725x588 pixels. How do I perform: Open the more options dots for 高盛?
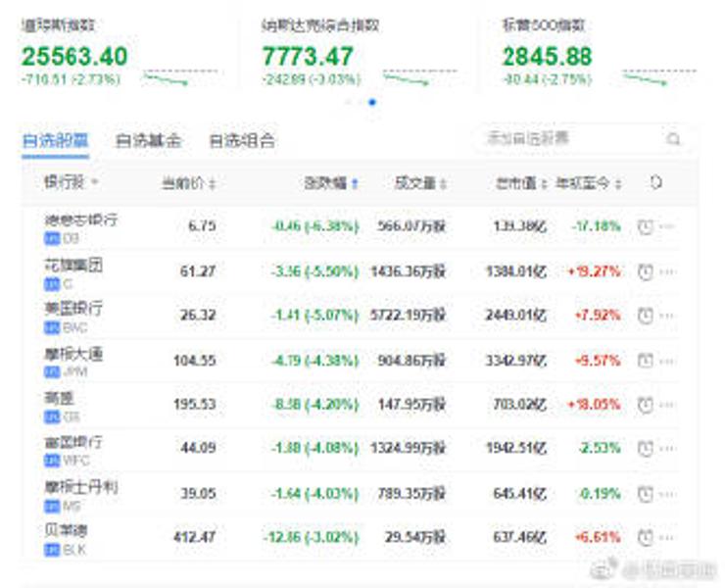[x=668, y=404]
